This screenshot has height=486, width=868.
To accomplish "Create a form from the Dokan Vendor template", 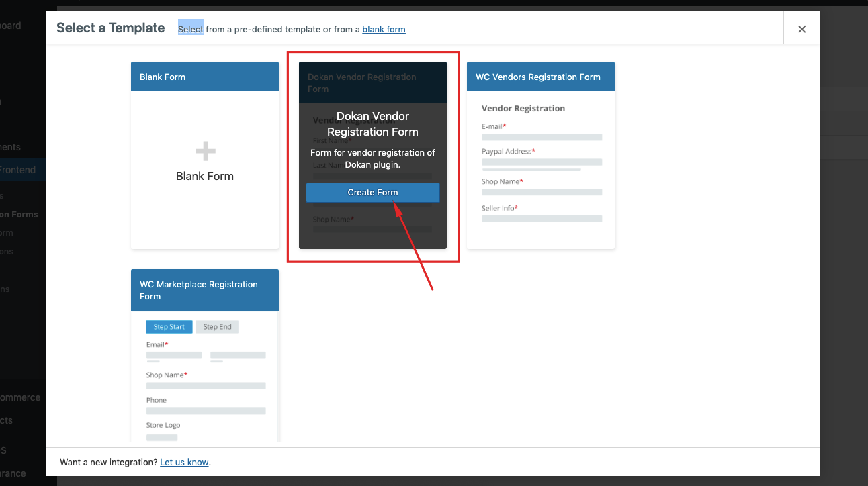I will [x=372, y=193].
